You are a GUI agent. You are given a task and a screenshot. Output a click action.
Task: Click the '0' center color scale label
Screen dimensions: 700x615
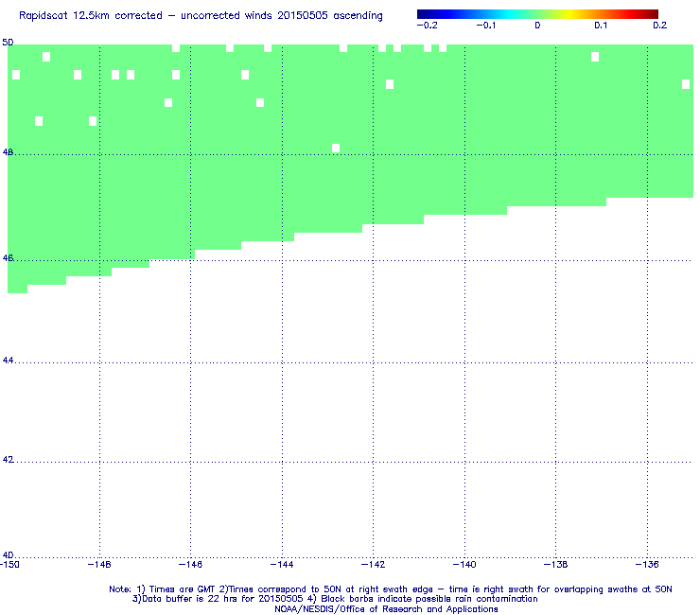coord(537,26)
